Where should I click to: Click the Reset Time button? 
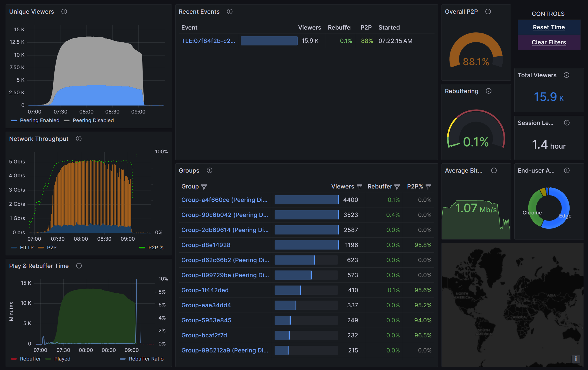pyautogui.click(x=549, y=27)
